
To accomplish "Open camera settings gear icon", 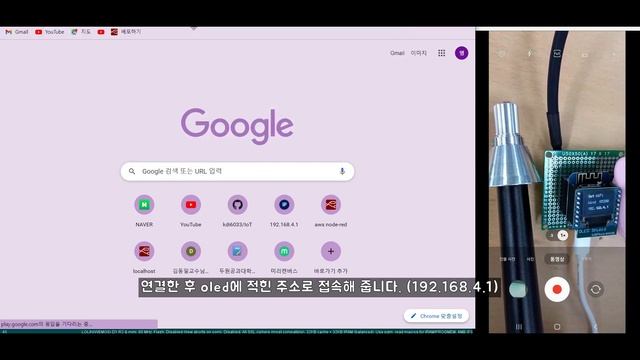I will point(502,53).
